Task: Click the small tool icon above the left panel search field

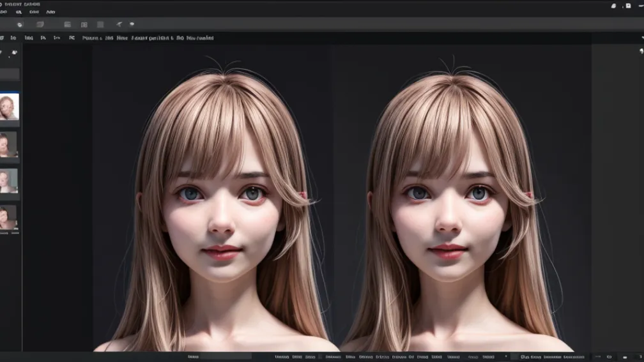Action: pos(14,52)
